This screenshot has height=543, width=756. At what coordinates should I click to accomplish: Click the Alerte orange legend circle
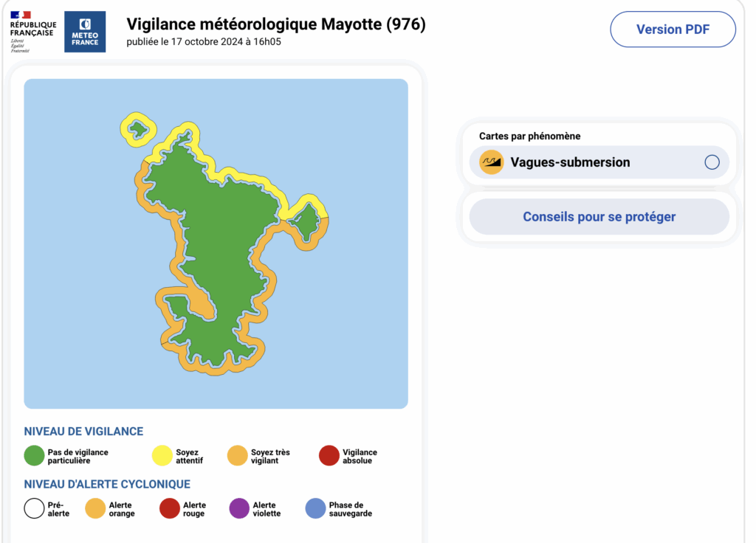click(x=96, y=508)
